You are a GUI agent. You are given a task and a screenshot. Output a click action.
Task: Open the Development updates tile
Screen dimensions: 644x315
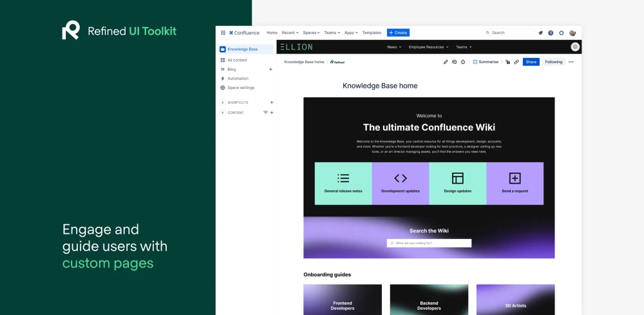401,184
